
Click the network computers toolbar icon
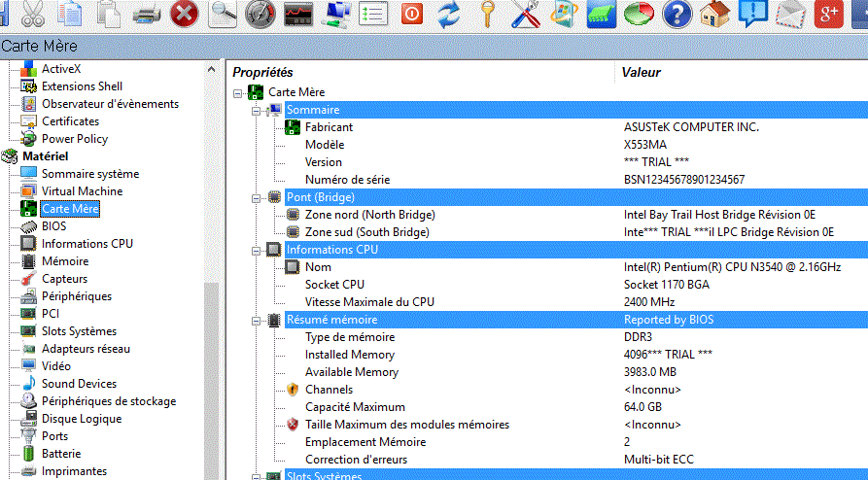coord(336,14)
